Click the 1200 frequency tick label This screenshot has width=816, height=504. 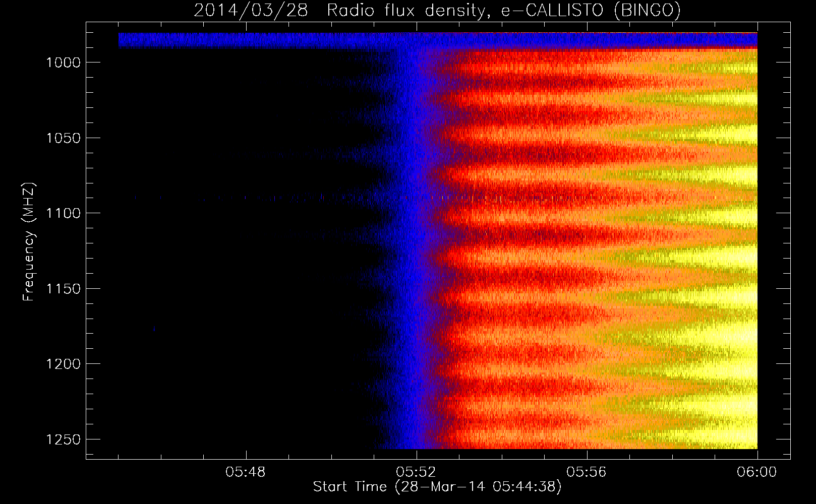(x=63, y=364)
